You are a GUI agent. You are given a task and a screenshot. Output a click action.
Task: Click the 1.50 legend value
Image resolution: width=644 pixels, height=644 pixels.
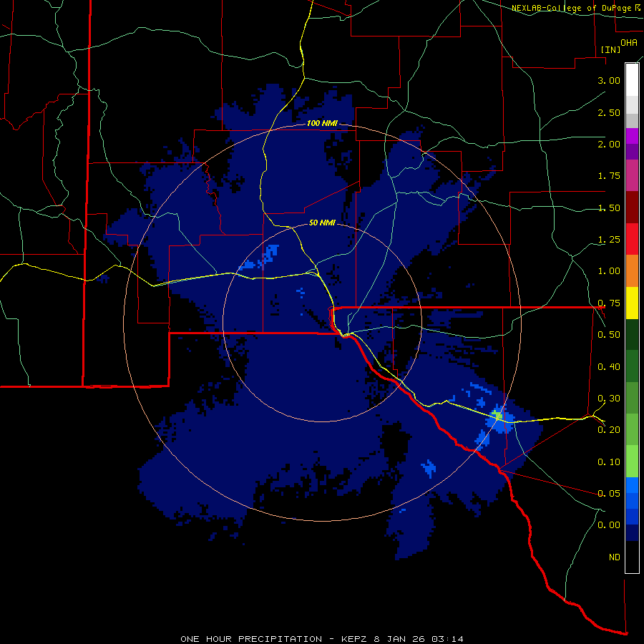coord(609,208)
